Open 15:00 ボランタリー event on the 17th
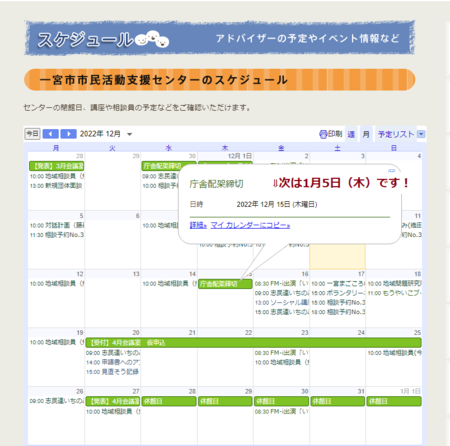Viewport: 450px width, 446px height. pos(338,293)
